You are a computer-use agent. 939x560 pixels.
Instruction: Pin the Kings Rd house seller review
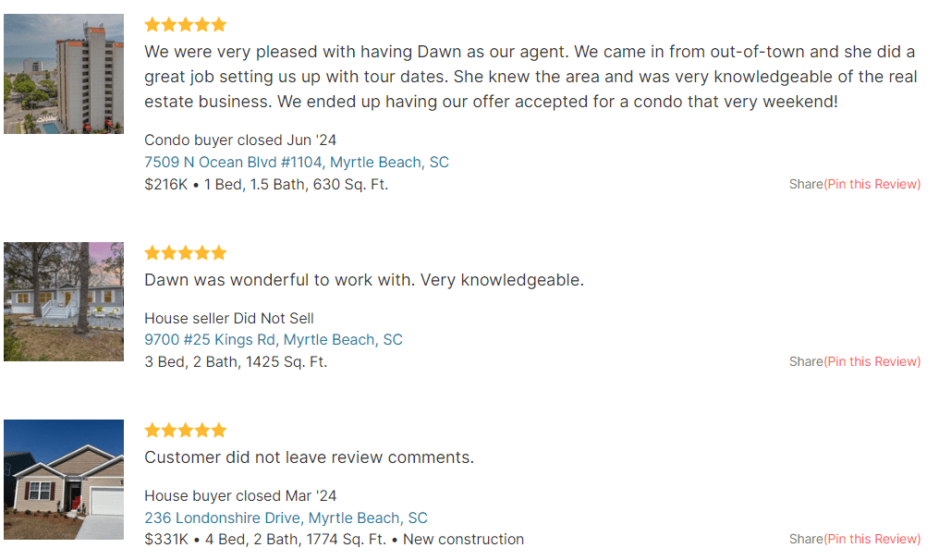click(x=872, y=362)
